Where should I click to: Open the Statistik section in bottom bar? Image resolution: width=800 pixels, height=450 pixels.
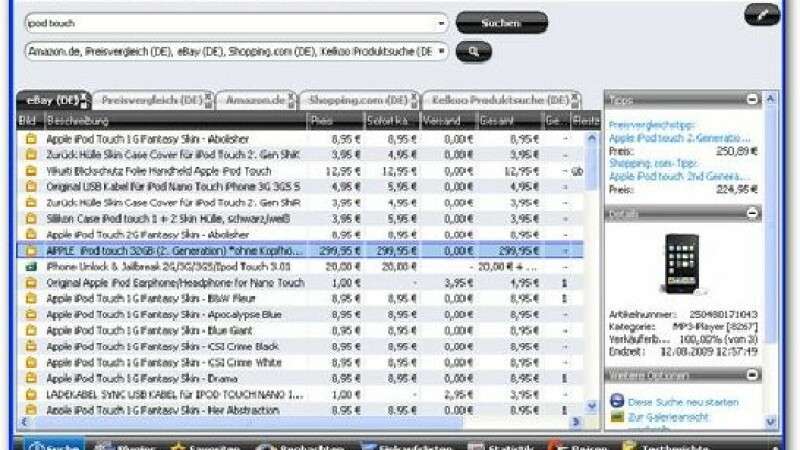[x=502, y=446]
